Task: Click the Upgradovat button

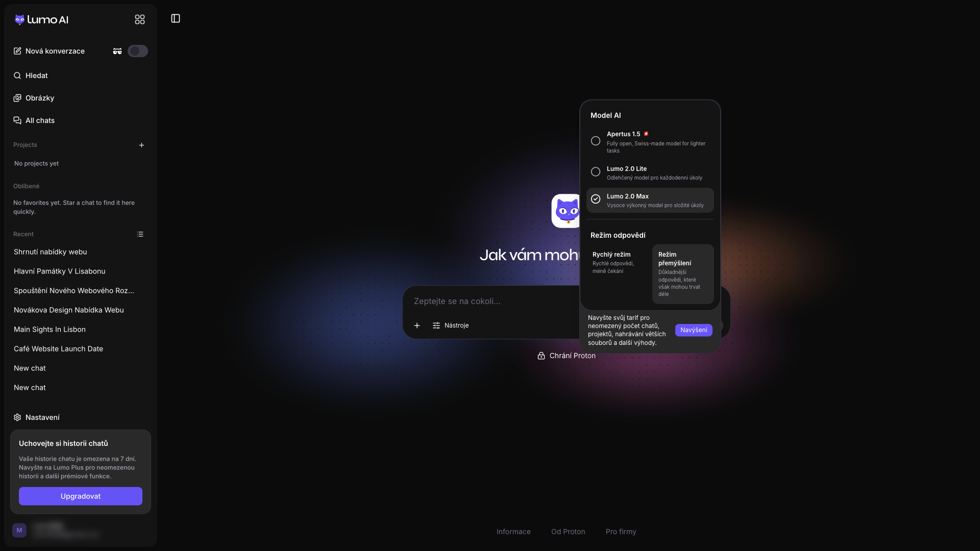Action: [x=81, y=496]
